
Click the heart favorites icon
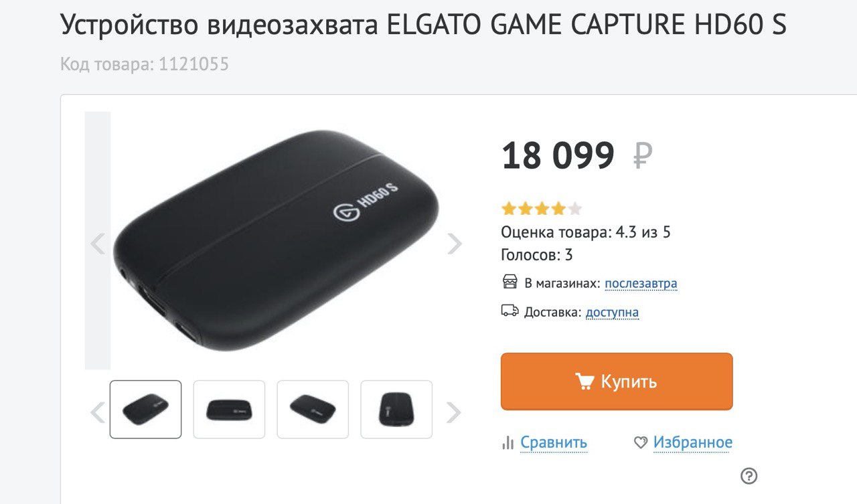click(641, 442)
